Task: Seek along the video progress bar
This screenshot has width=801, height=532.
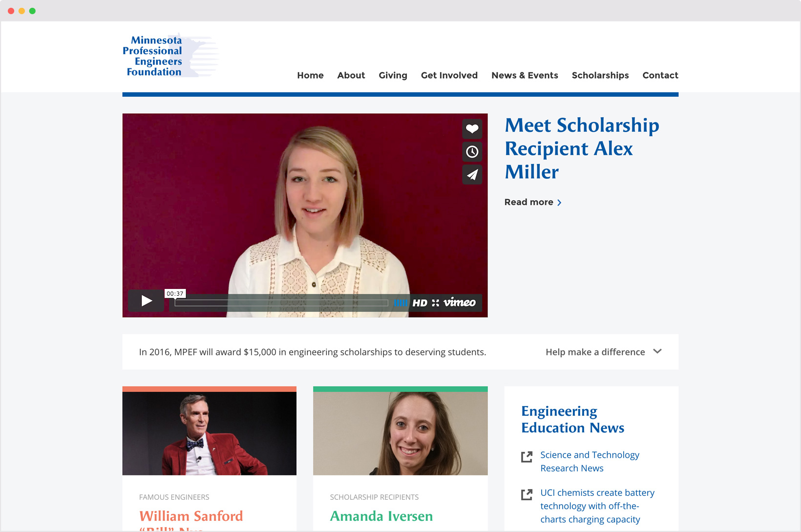Action: click(281, 303)
